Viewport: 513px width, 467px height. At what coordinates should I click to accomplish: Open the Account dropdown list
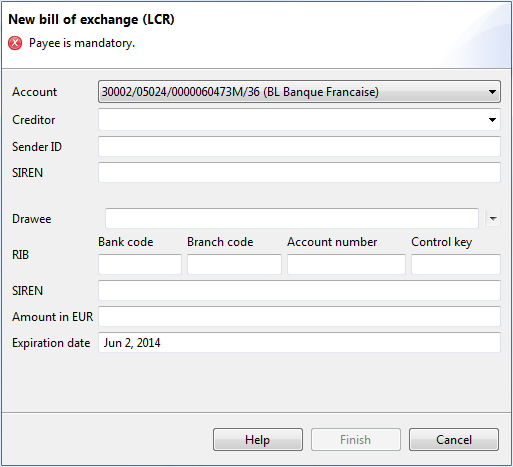point(492,92)
